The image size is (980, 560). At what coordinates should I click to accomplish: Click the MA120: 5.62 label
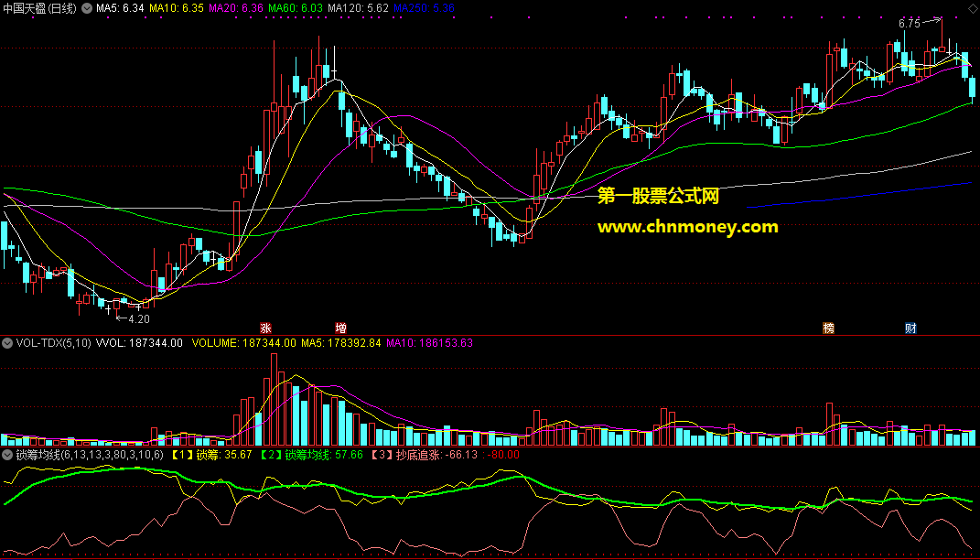(358, 8)
